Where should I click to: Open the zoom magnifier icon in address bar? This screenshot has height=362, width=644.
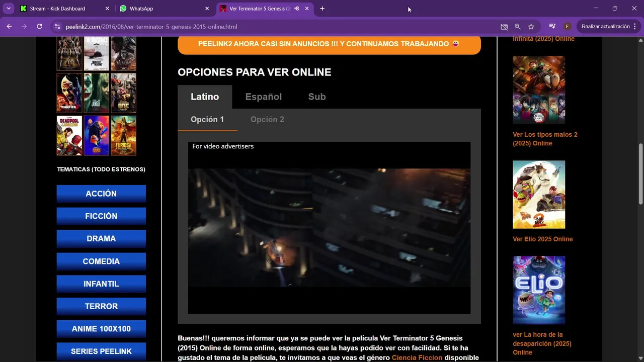click(x=518, y=27)
